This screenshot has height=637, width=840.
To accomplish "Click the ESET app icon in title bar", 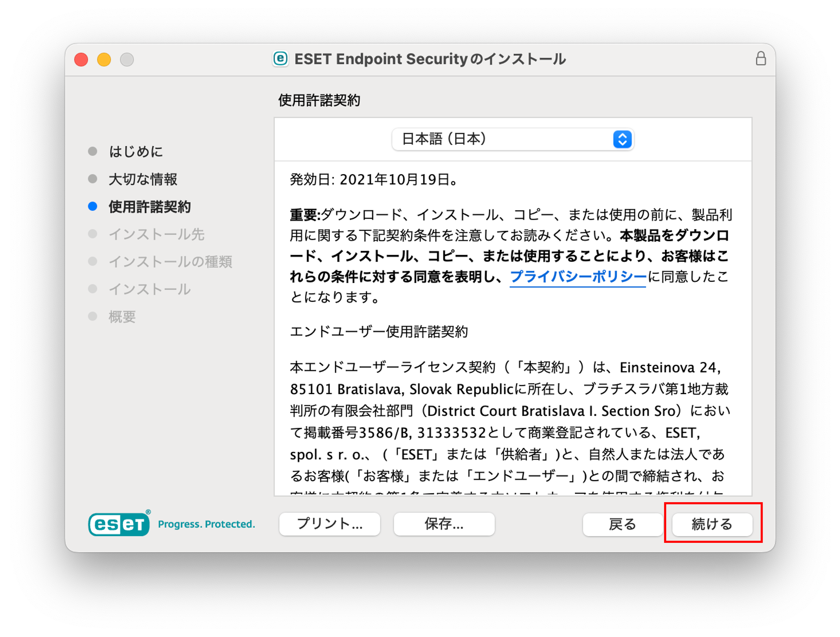I will pos(280,59).
